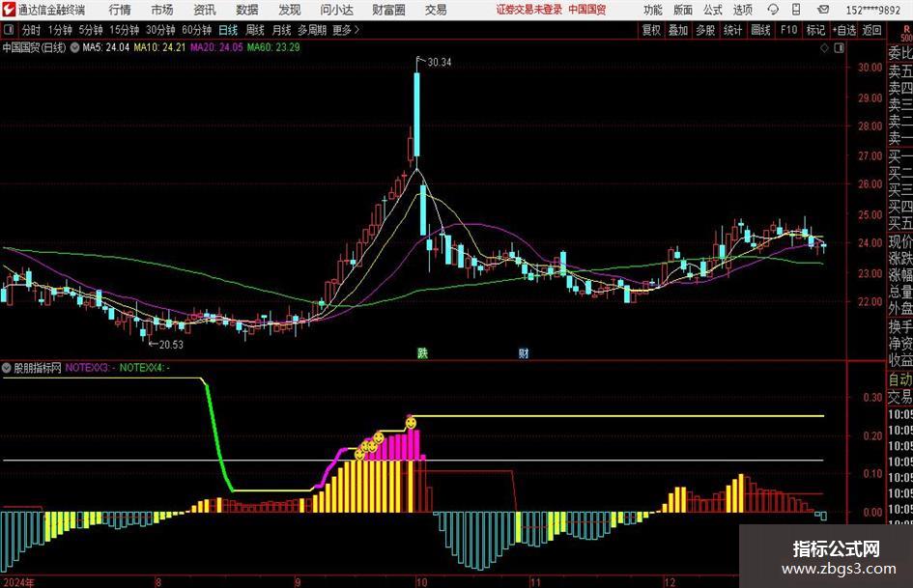Viewport: 913px width, 588px height.
Task: Click the 标记 mark button
Action: (815, 30)
